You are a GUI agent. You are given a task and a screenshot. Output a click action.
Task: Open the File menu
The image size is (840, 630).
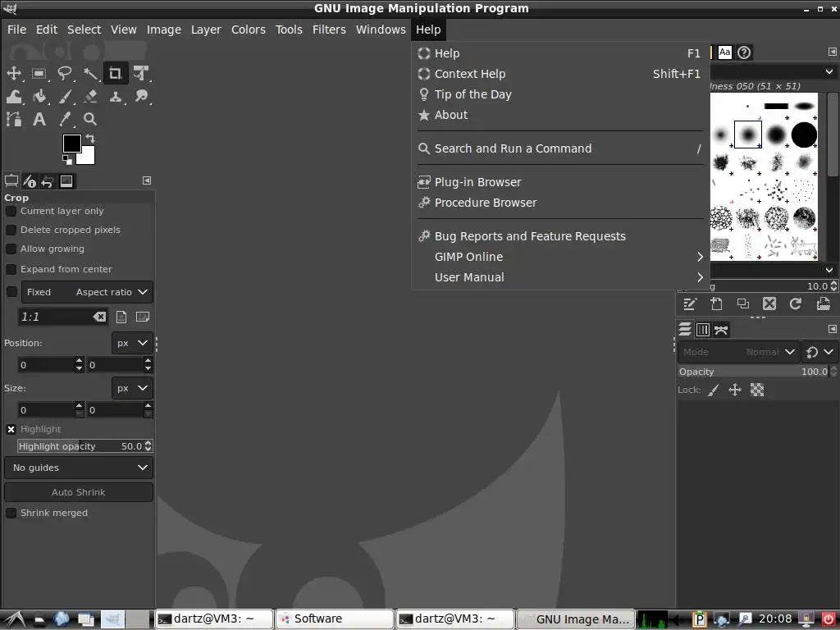[16, 30]
